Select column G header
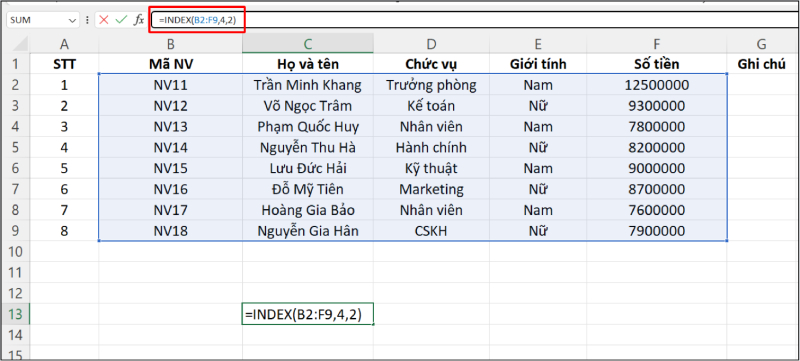 pos(762,44)
